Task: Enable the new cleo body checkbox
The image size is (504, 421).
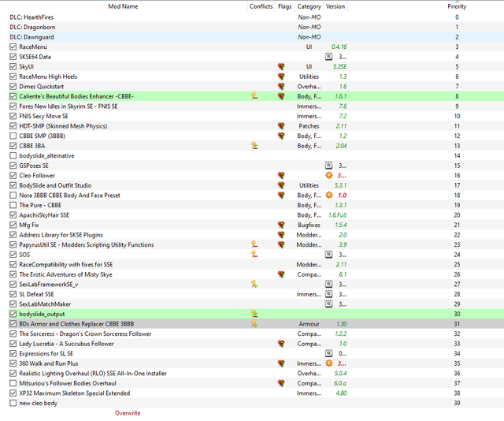Action: click(x=13, y=403)
